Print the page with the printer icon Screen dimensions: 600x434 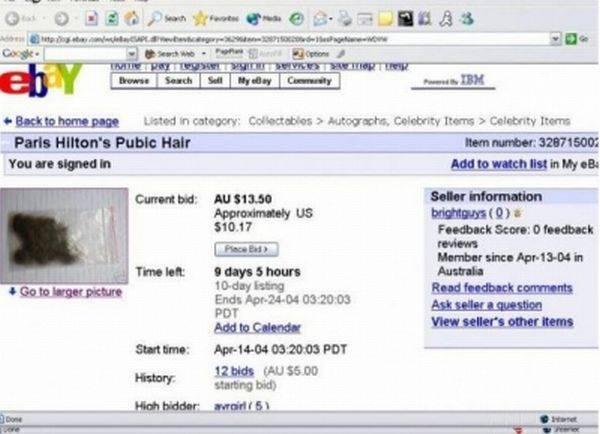click(345, 18)
